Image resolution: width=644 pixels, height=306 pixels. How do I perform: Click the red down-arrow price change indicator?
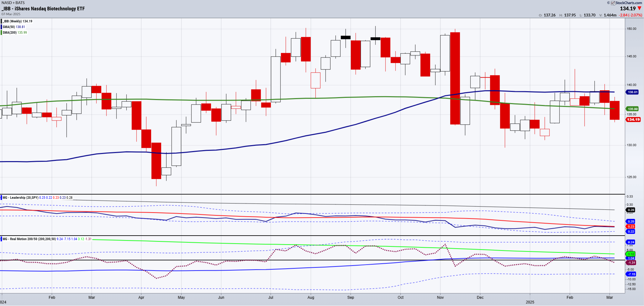coord(639,8)
